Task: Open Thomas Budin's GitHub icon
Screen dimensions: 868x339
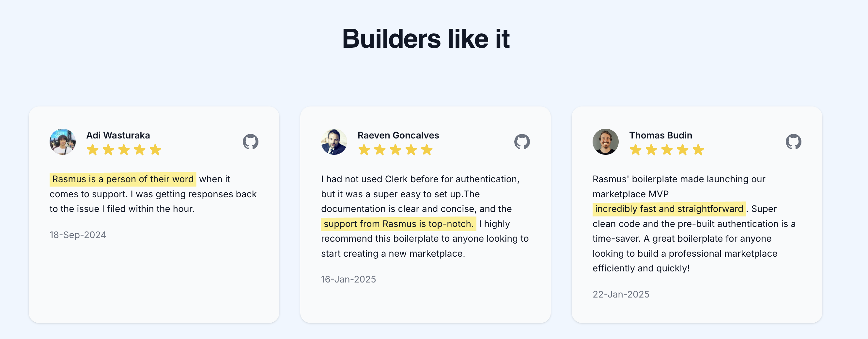Action: click(x=794, y=142)
